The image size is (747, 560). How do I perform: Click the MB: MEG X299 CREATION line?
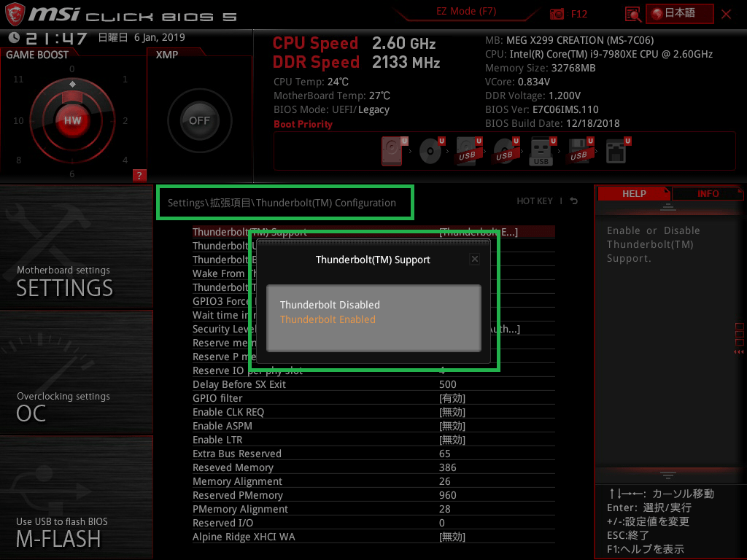pyautogui.click(x=570, y=40)
